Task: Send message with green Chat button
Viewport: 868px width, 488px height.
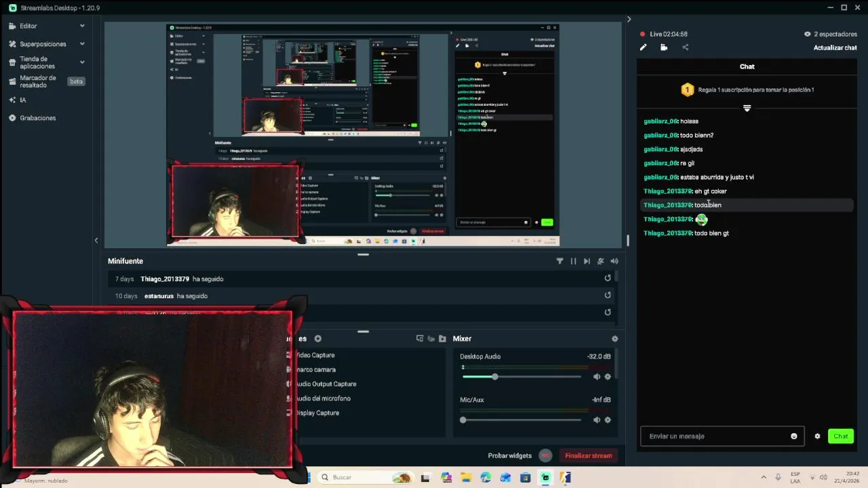Action: point(840,436)
